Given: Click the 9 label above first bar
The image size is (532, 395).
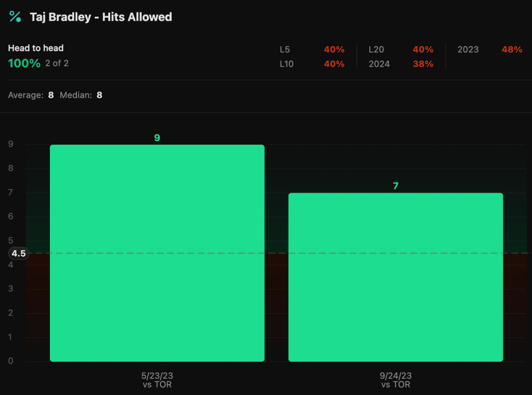Looking at the screenshot, I should click(x=157, y=138).
